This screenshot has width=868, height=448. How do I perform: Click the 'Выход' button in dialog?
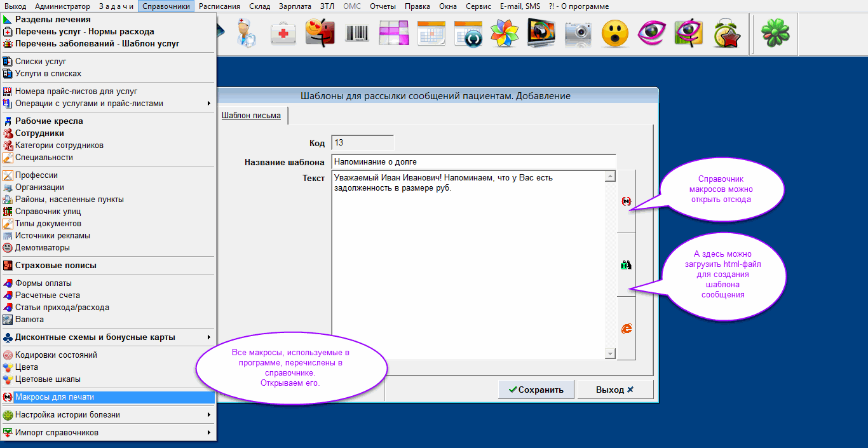pos(614,390)
